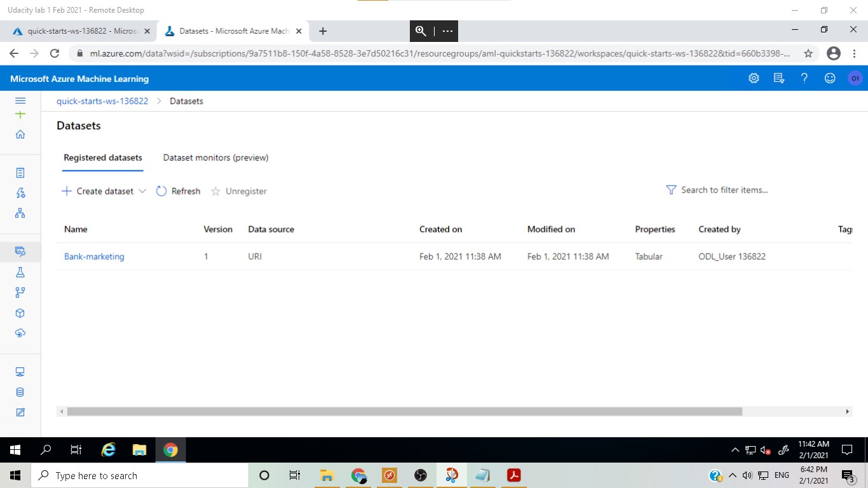Open the remote desktop toolbar ellipsis menu
This screenshot has height=488, width=868.
[x=447, y=30]
